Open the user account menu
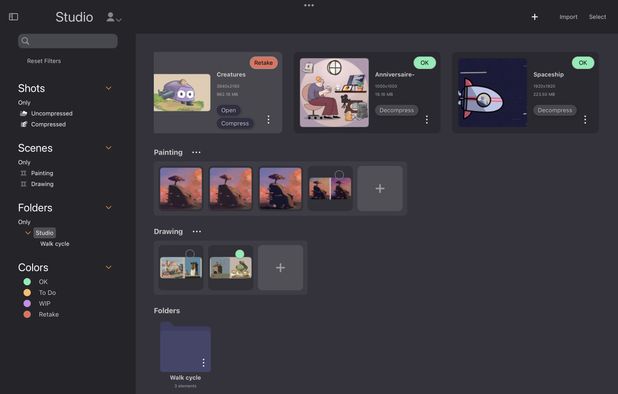Image resolution: width=618 pixels, height=394 pixels. 114,17
